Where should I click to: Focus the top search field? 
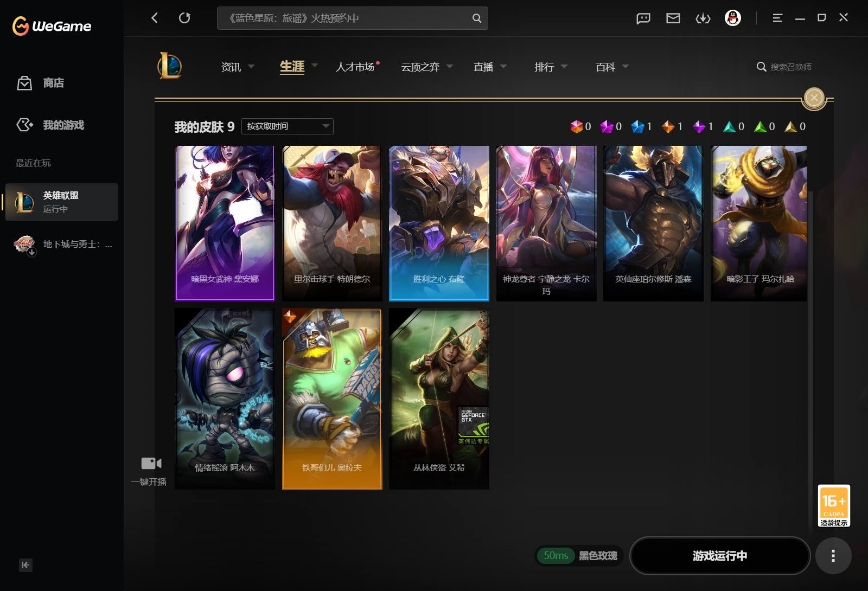pos(353,18)
